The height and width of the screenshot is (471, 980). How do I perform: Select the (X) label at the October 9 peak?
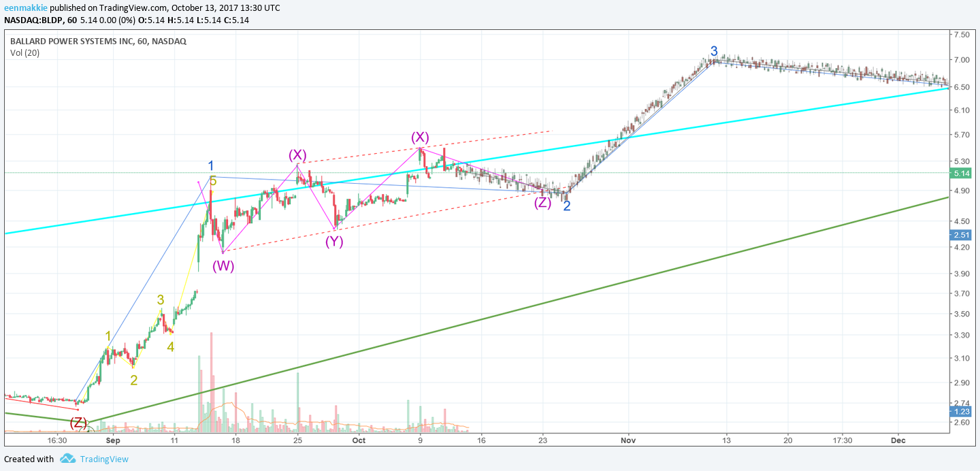coord(420,137)
